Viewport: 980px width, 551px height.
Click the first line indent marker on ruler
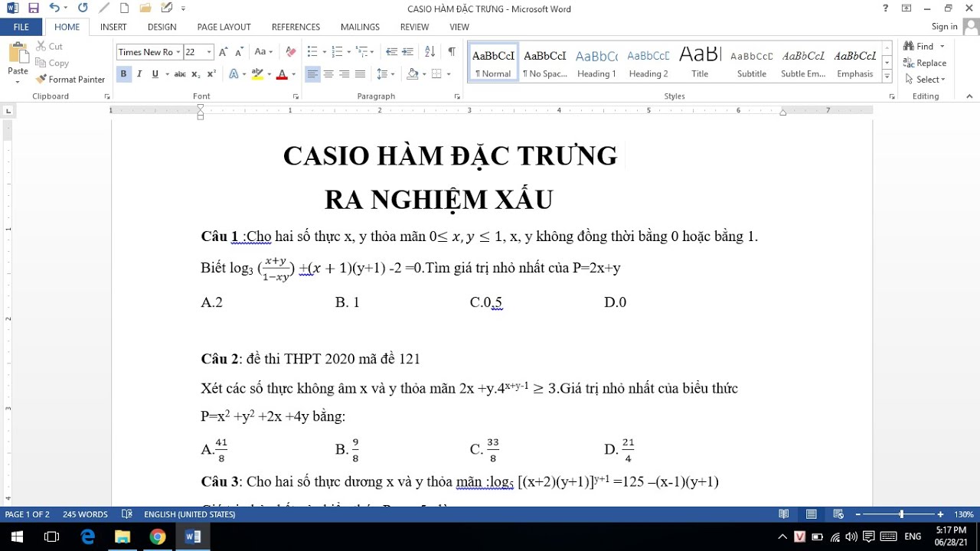pyautogui.click(x=201, y=108)
